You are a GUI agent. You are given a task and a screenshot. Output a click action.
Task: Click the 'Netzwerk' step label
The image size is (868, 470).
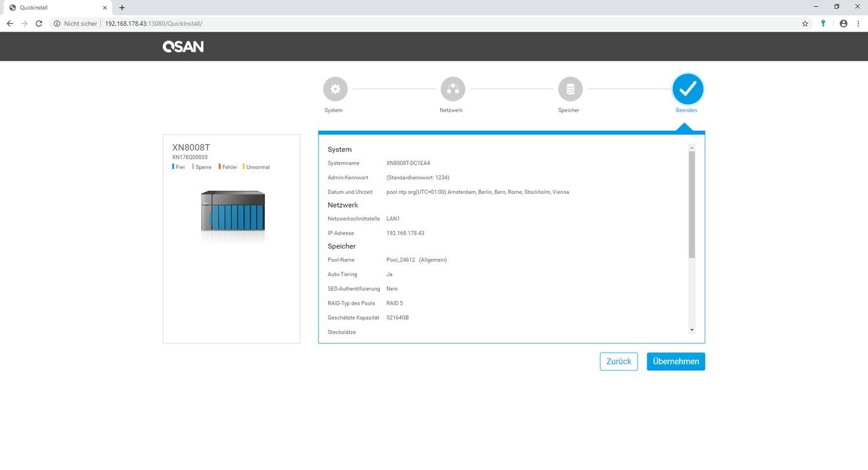(451, 110)
